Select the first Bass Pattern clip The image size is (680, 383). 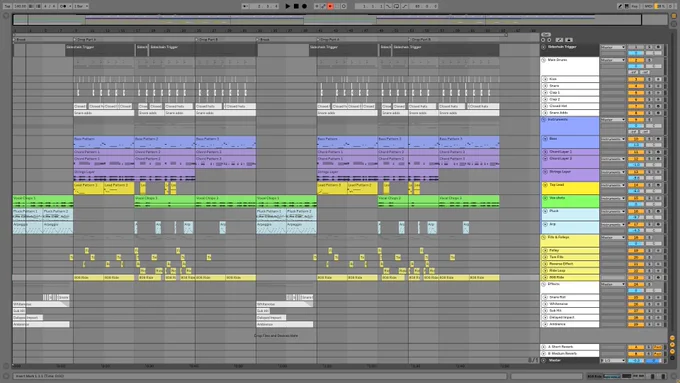point(104,142)
